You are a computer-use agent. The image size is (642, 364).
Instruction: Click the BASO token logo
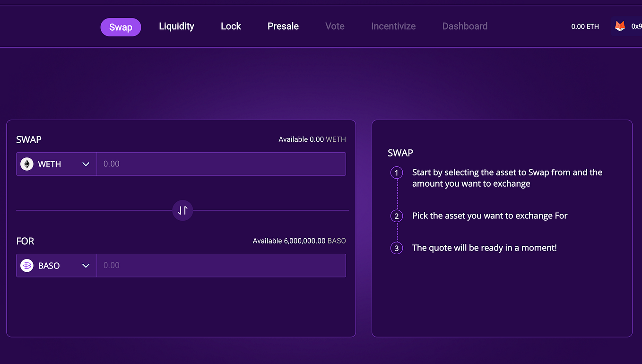(x=26, y=265)
